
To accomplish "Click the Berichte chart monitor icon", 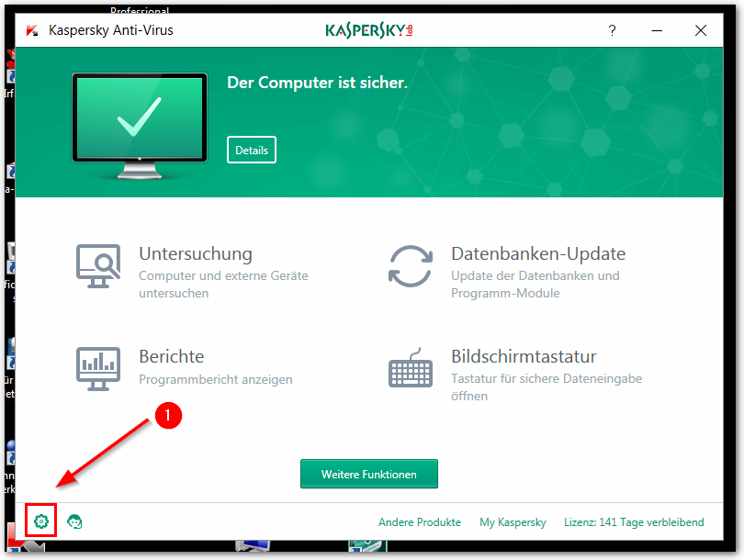I will (x=98, y=368).
